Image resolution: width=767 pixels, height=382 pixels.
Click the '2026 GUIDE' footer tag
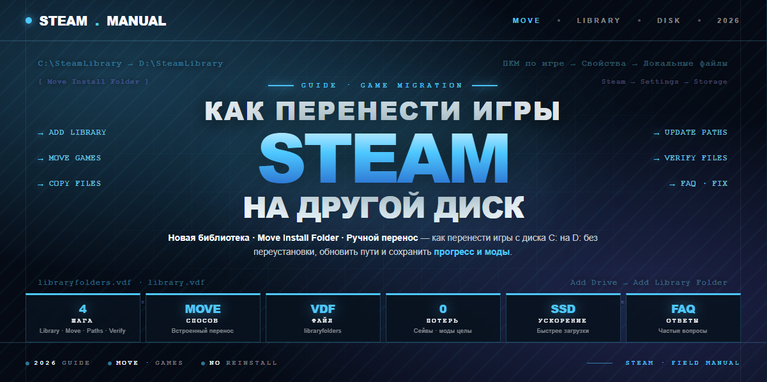pyautogui.click(x=62, y=363)
